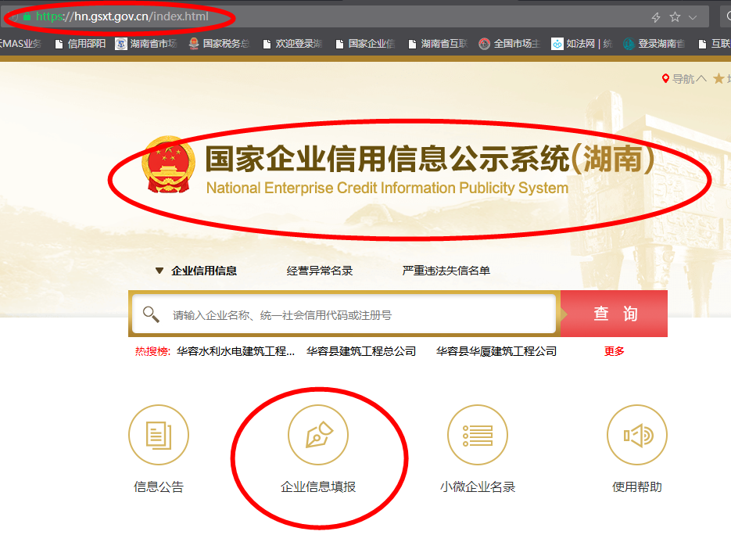This screenshot has height=560, width=731.
Task: Click the lightning bolt icon in address bar
Action: click(656, 17)
